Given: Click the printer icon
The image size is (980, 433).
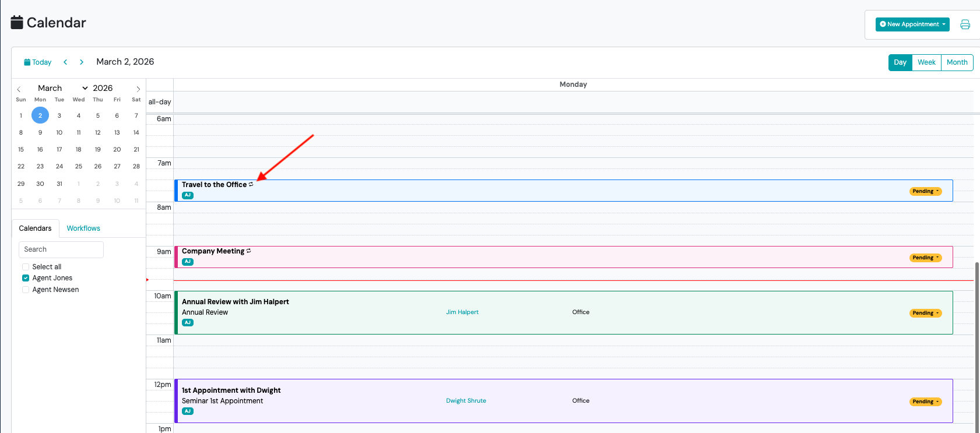Looking at the screenshot, I should [x=965, y=24].
